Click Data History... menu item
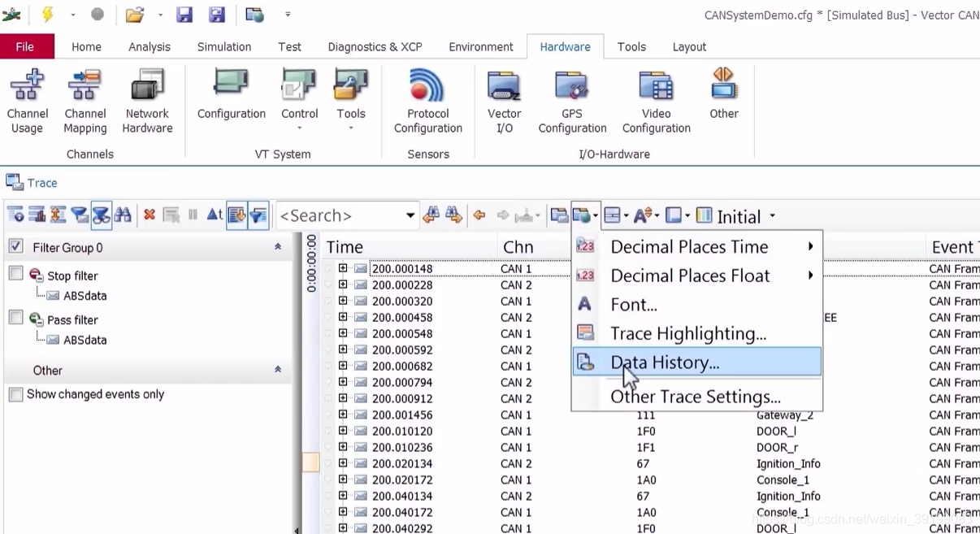This screenshot has height=534, width=980. pos(697,363)
